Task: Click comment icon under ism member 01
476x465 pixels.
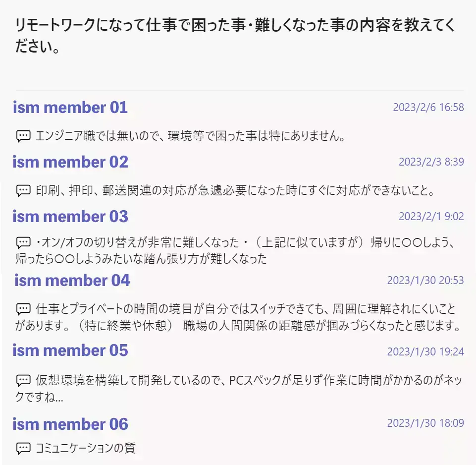Action: click(x=23, y=136)
